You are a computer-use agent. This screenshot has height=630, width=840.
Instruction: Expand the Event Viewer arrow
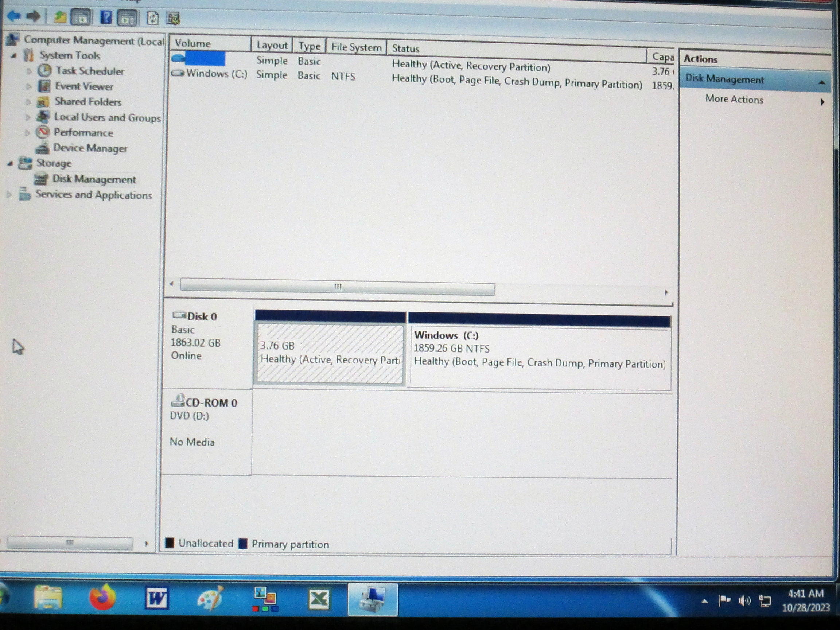pyautogui.click(x=28, y=86)
